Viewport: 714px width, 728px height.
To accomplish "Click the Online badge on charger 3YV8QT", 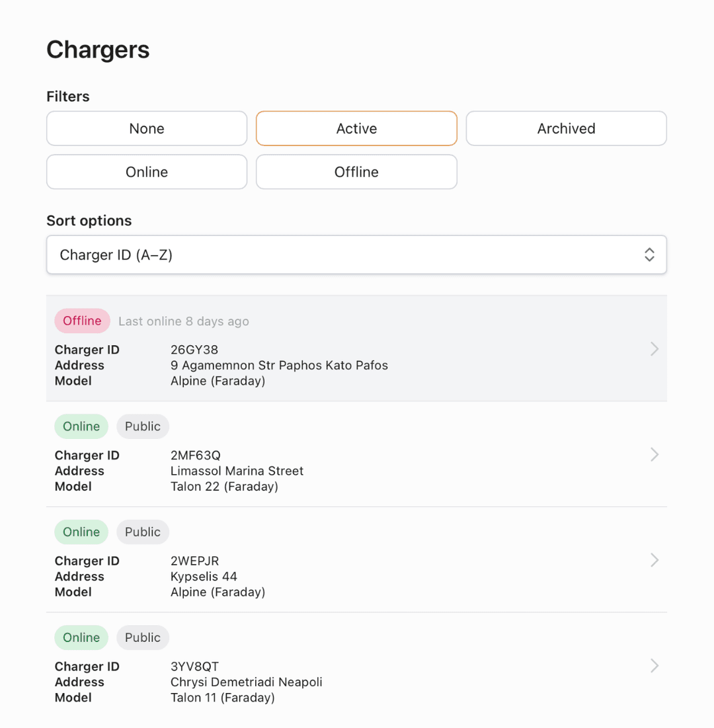I will [x=81, y=637].
